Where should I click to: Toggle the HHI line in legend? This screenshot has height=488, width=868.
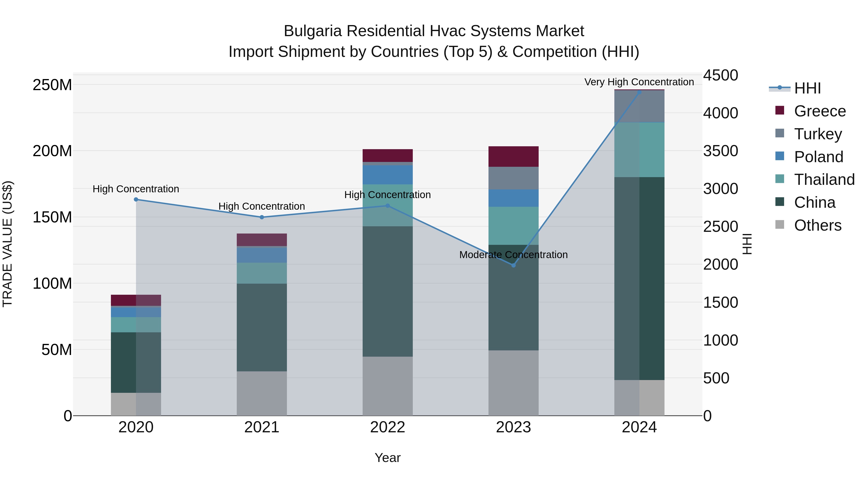pyautogui.click(x=795, y=88)
